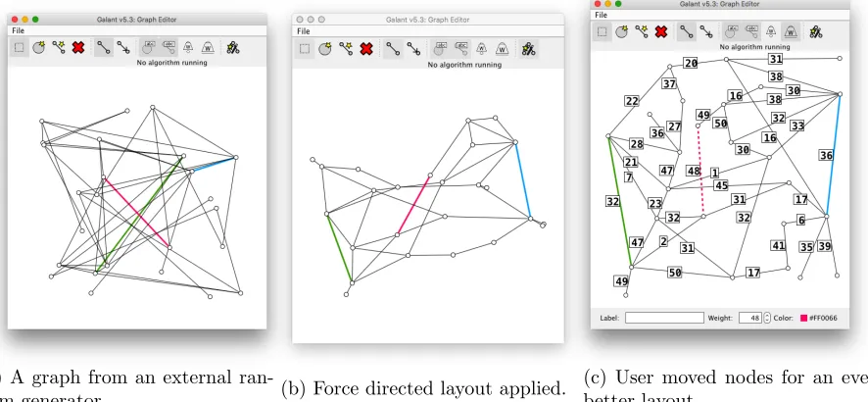868x402 pixels.
Task: Click add-edge icon in the weight-labeled graph window
Action: point(642,31)
